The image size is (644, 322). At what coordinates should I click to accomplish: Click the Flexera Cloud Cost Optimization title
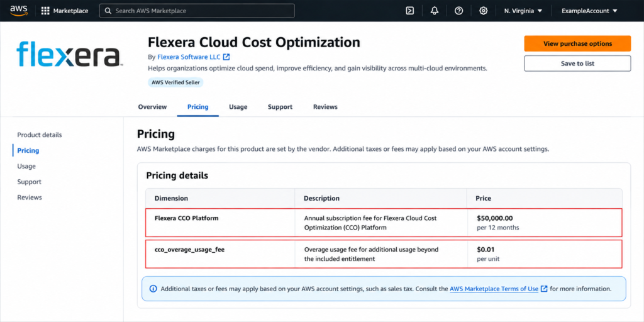(254, 42)
